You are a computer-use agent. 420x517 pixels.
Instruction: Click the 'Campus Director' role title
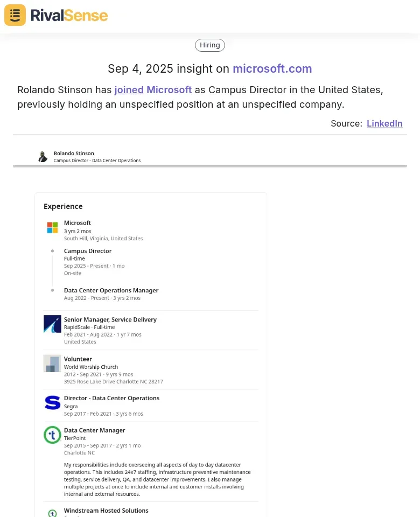click(88, 251)
